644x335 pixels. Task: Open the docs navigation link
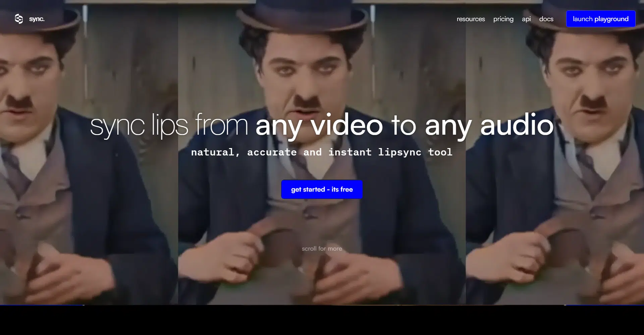click(546, 19)
